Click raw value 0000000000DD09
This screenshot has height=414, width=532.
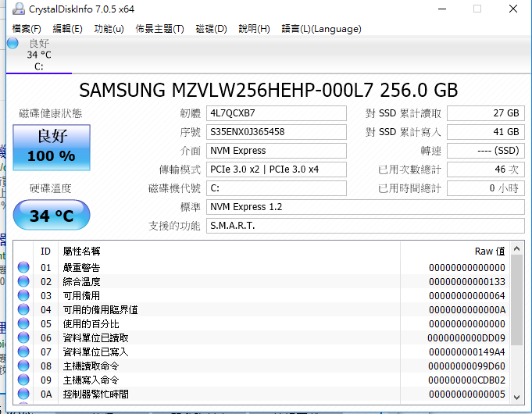(466, 338)
